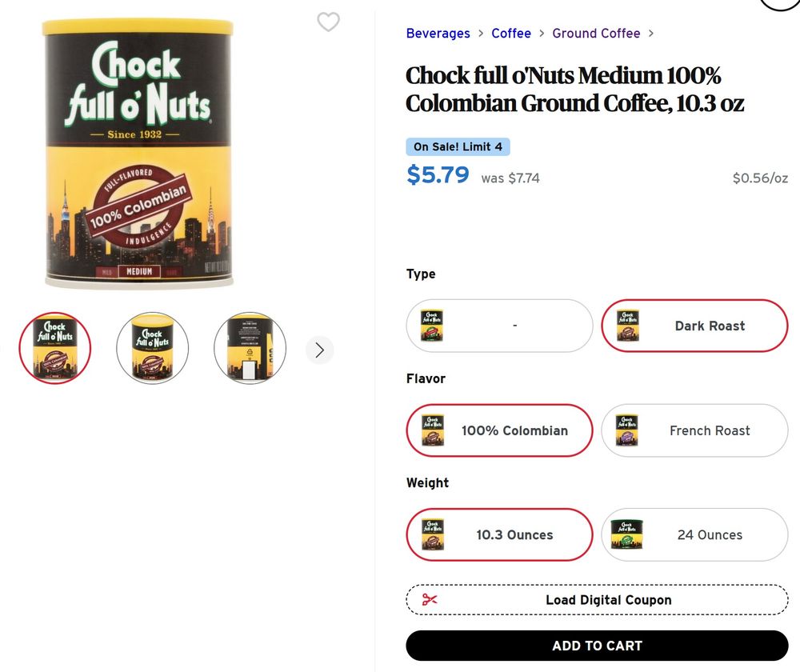Click can icon in 100% Colombian option
Image resolution: width=800 pixels, height=672 pixels.
[x=433, y=430]
